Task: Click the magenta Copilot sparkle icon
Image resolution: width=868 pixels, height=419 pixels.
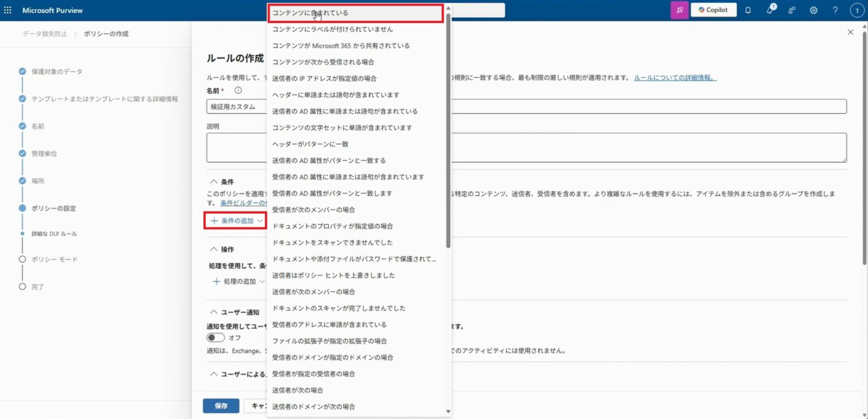Action: (x=679, y=10)
